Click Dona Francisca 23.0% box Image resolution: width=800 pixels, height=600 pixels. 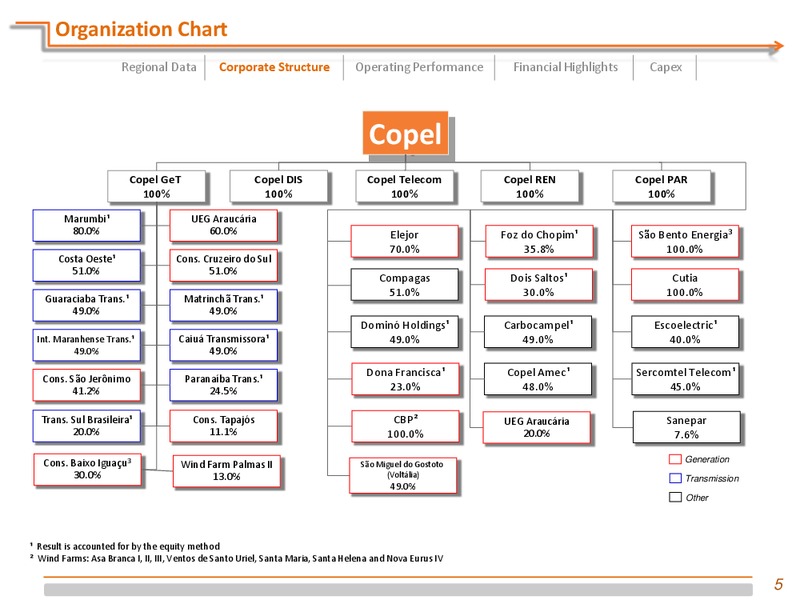click(x=405, y=379)
